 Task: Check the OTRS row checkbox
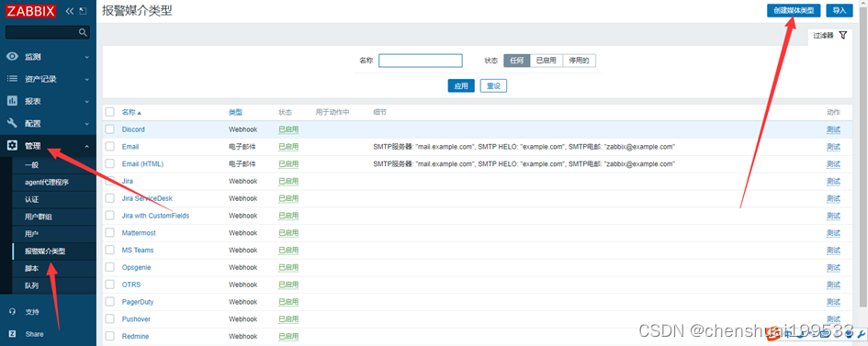[x=109, y=285]
